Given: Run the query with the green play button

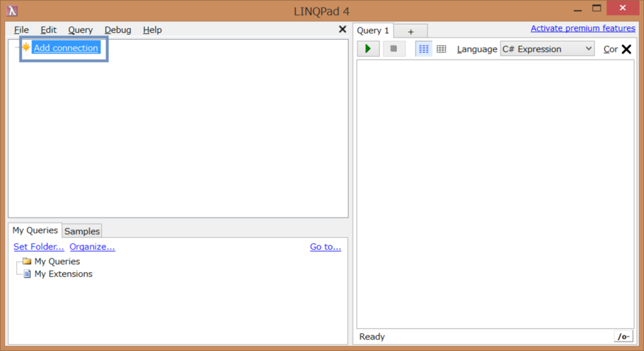Looking at the screenshot, I should [x=368, y=49].
